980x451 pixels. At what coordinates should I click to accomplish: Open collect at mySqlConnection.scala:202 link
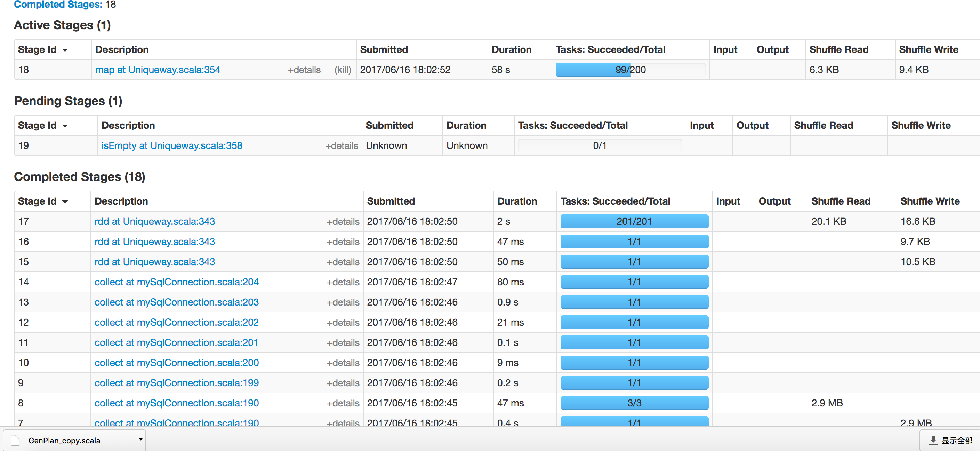(x=177, y=322)
